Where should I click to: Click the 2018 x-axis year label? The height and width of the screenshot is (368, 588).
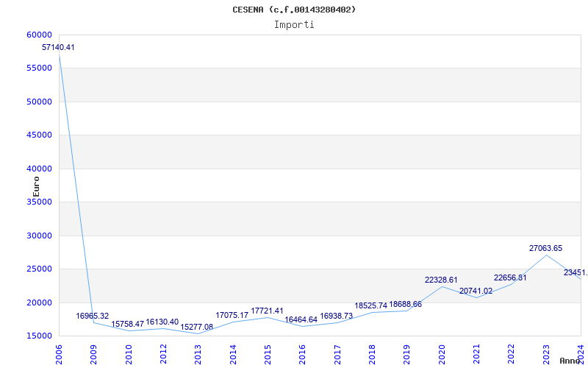click(372, 355)
